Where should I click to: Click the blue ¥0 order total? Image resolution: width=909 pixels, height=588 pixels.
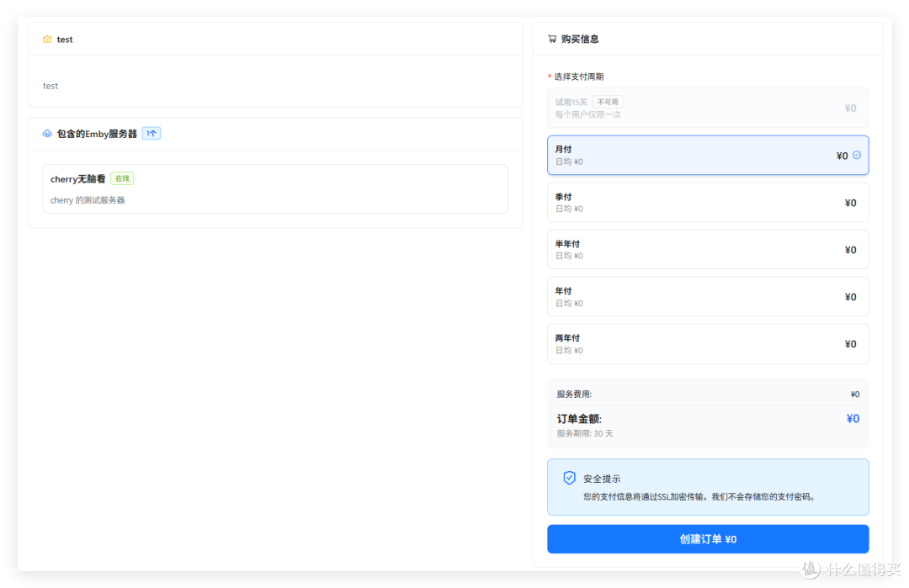click(x=853, y=419)
